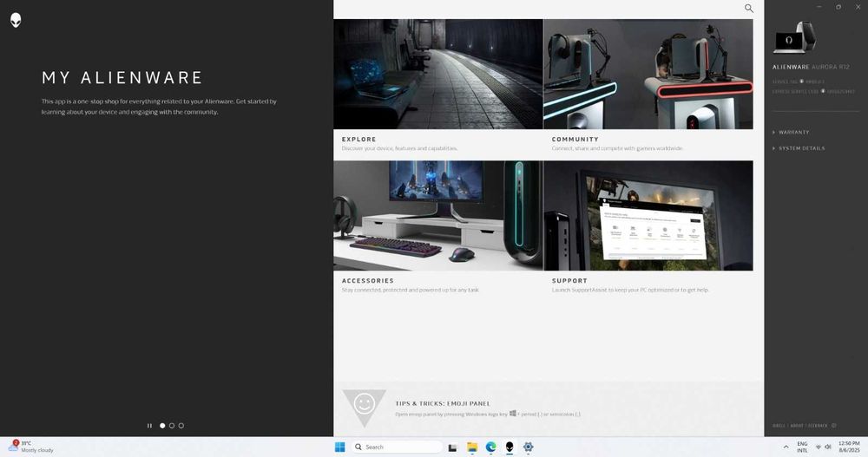
Task: Click the Alienware head logo in the app
Action: [16, 21]
